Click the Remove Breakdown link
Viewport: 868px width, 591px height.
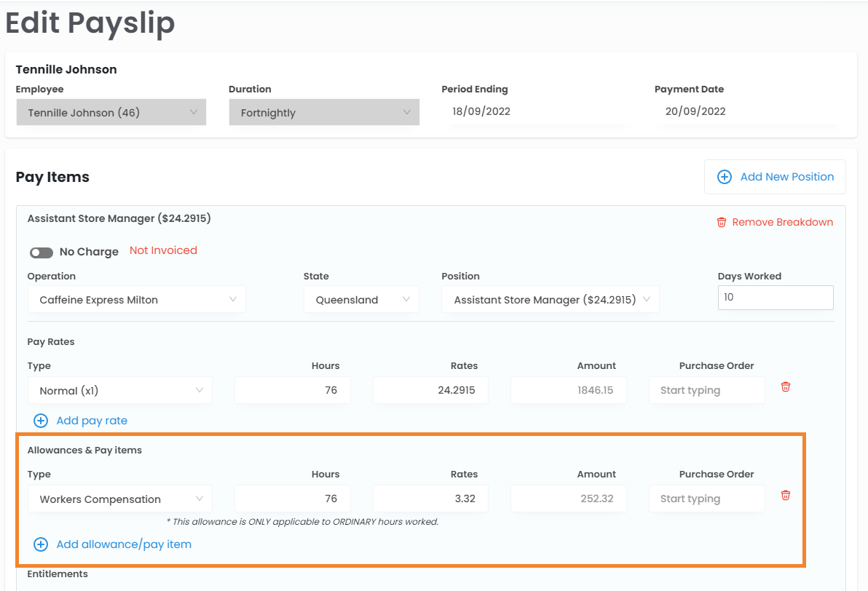[782, 223]
